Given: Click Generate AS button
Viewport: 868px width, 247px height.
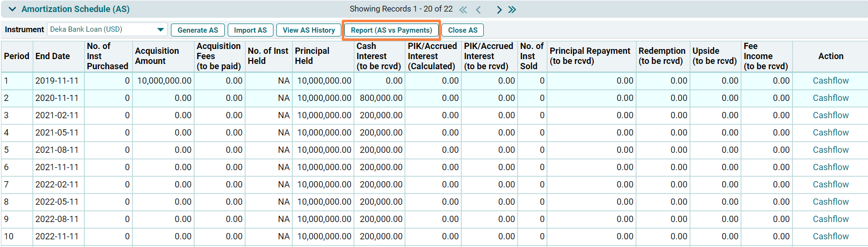Looking at the screenshot, I should (x=197, y=30).
